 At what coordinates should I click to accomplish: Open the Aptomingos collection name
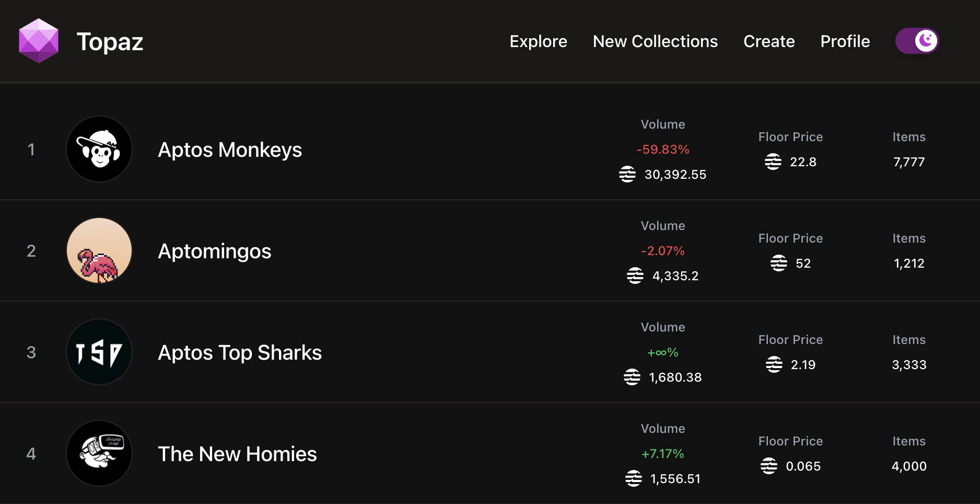(x=215, y=251)
